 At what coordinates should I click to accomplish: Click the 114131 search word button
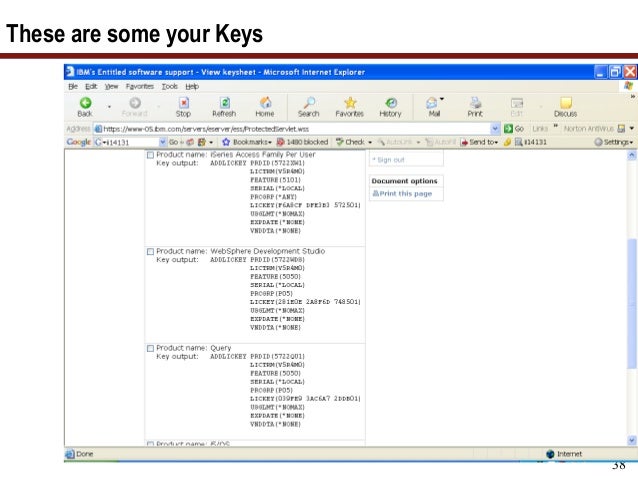click(531, 142)
